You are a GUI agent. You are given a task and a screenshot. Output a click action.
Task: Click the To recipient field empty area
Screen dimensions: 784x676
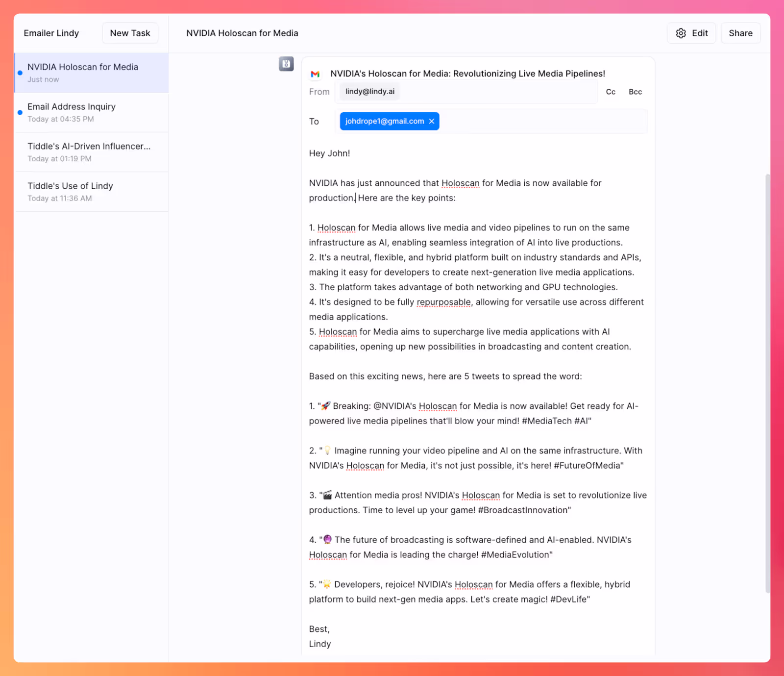pos(543,122)
